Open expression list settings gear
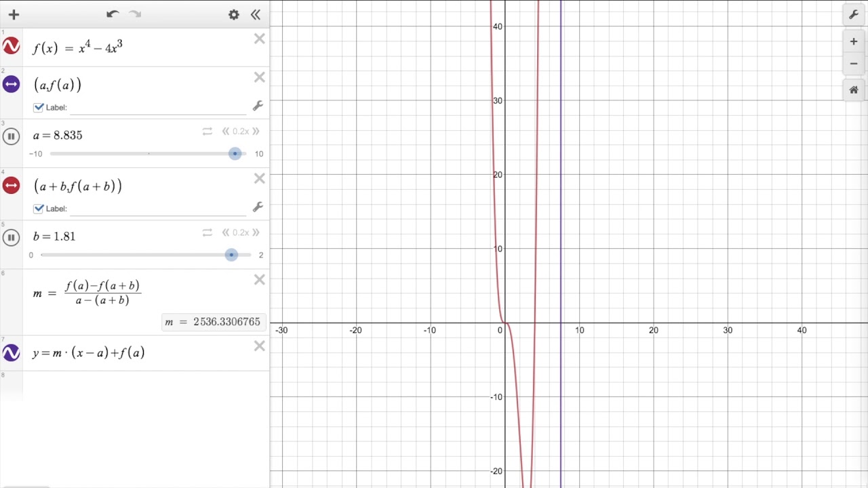The image size is (868, 488). pos(234,14)
